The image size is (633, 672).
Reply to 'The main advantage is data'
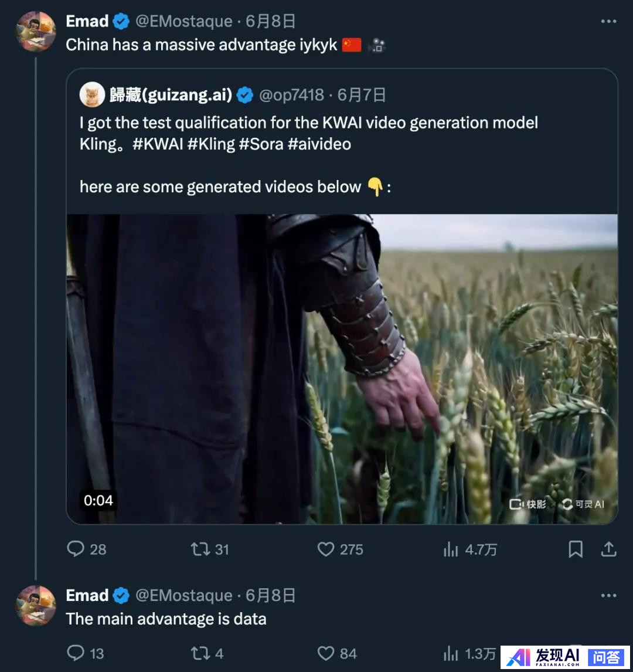76,653
